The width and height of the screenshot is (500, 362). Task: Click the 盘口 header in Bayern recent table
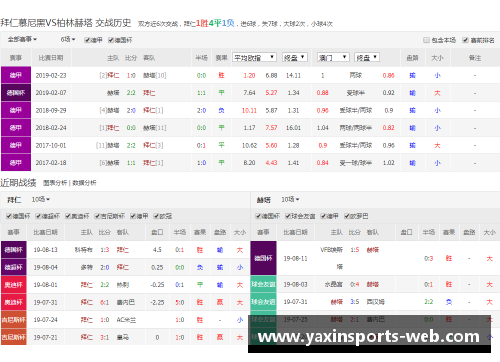tap(157, 232)
